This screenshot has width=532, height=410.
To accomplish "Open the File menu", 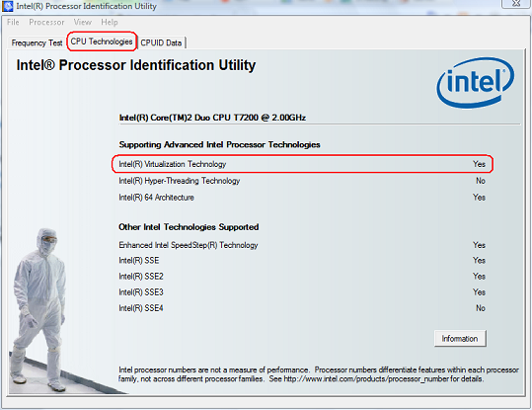I will (x=13, y=23).
